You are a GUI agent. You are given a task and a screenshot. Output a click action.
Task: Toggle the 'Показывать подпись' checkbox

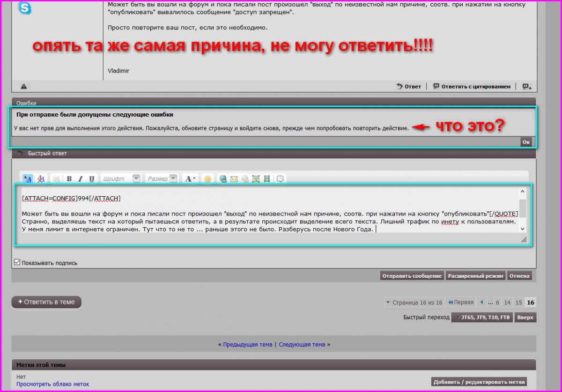[17, 263]
